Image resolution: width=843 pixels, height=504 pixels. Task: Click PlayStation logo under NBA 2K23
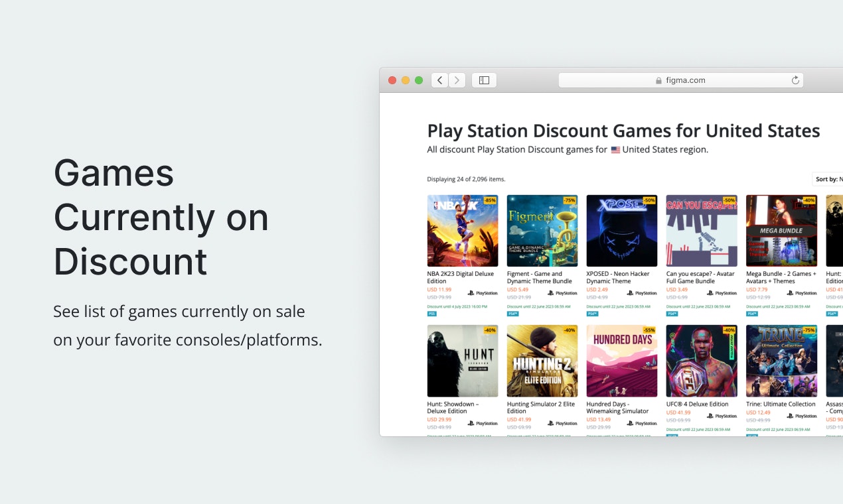(x=483, y=292)
